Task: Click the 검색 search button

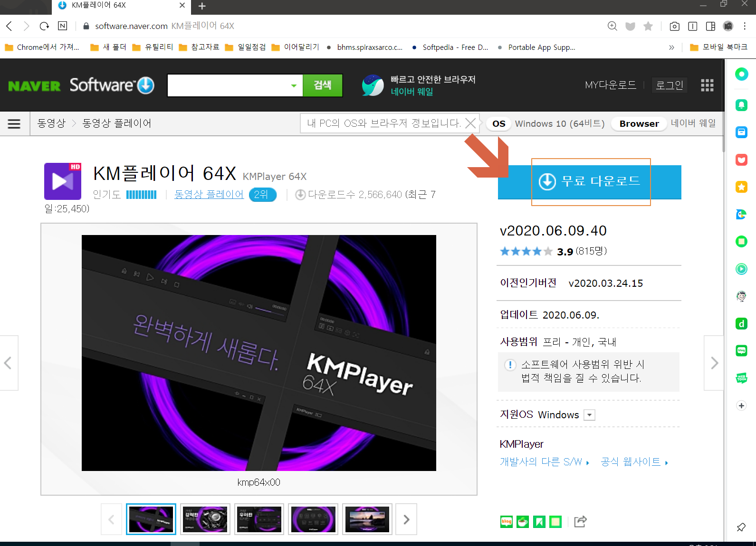Action: pos(323,85)
